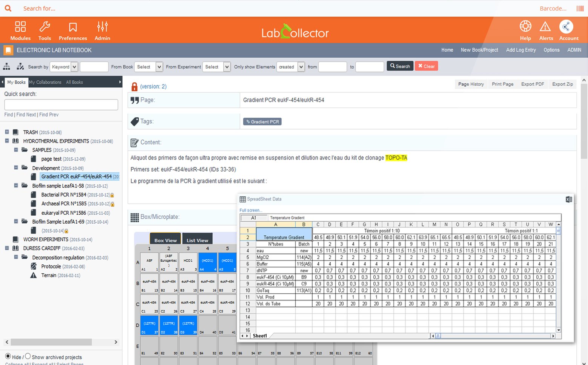The width and height of the screenshot is (588, 365).
Task: Open eukaryal PCR N°1586 page
Action: (x=64, y=213)
